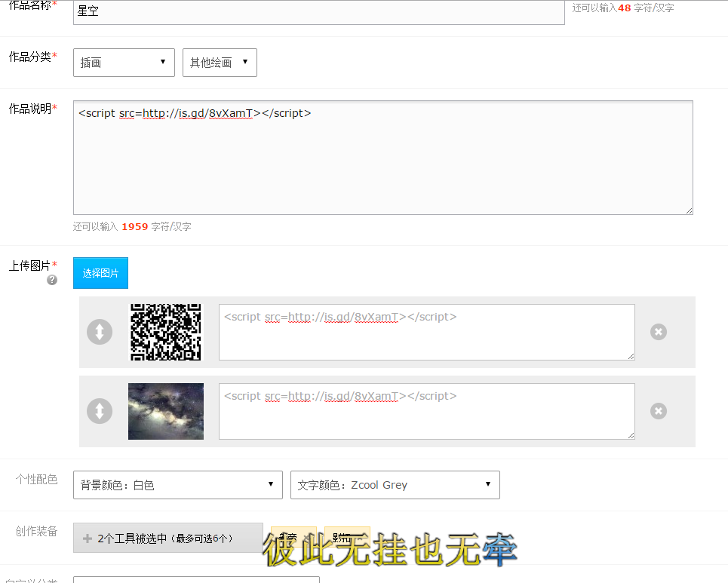Click the starry sky description textarea resize grip
Screen dimensions: 728x583
point(631,435)
